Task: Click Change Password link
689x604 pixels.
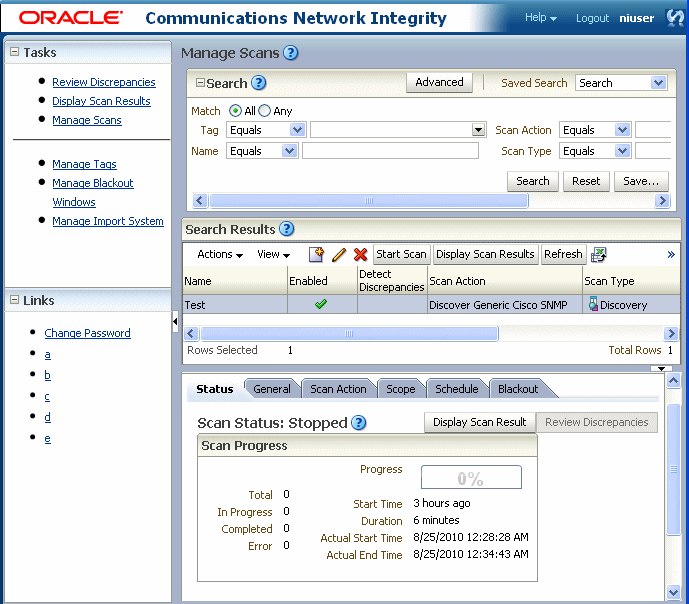Action: coord(87,333)
